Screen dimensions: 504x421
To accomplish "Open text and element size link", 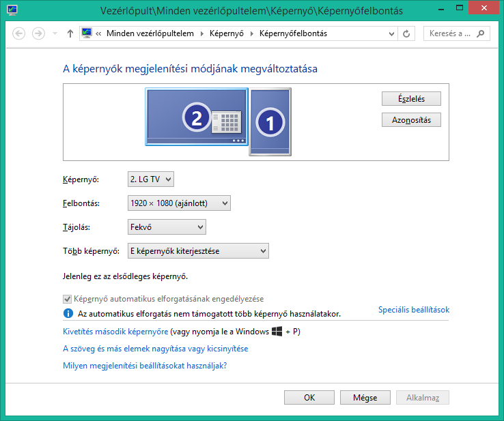I will tap(156, 349).
